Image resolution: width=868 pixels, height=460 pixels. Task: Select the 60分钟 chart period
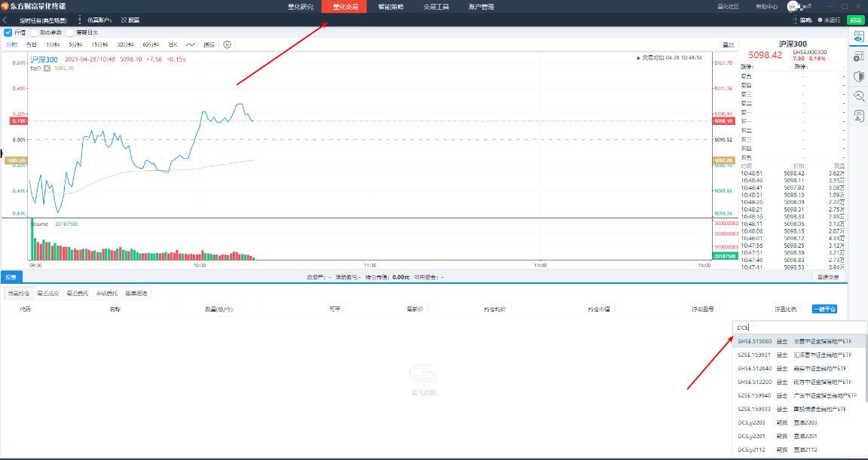coord(151,44)
